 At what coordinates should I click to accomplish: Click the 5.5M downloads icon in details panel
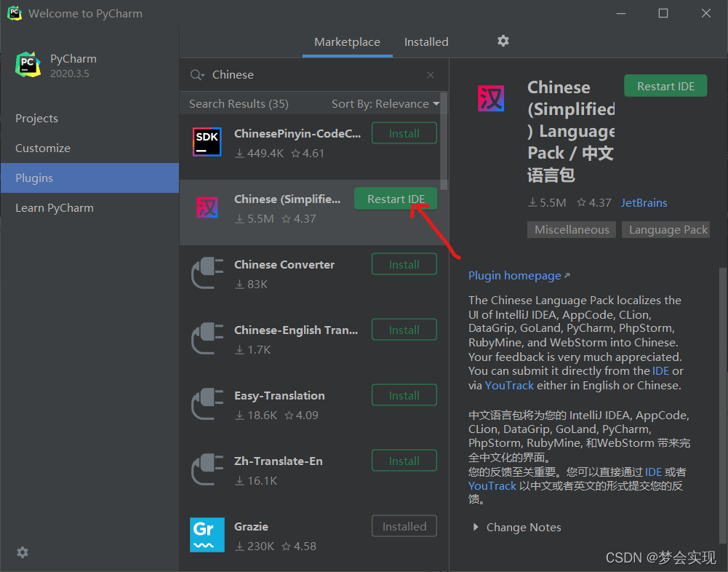tap(532, 202)
